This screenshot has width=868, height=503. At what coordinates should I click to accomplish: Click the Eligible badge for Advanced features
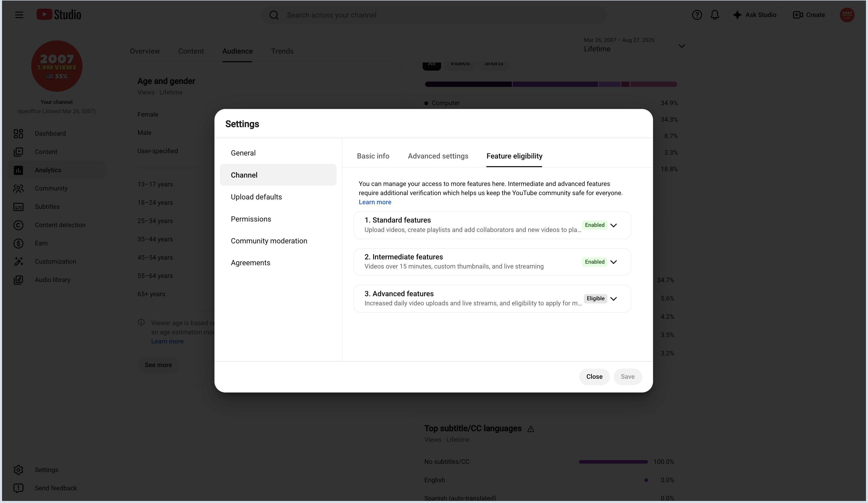point(595,298)
